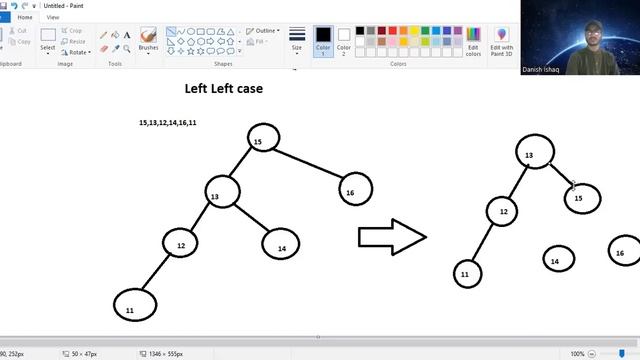Choose the Oval callout shape
This screenshot has width=640, height=360.
(x=221, y=51)
